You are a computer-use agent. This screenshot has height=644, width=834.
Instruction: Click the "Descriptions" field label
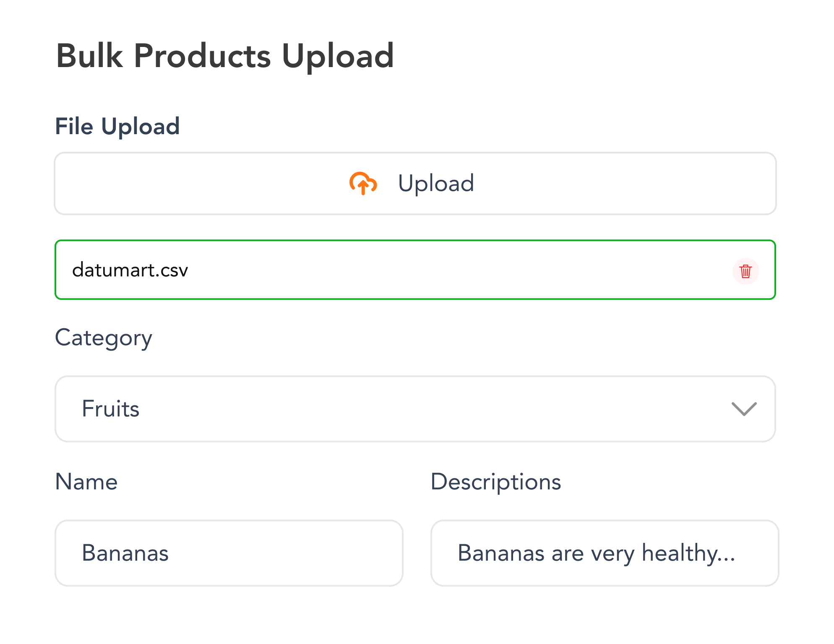pyautogui.click(x=496, y=482)
